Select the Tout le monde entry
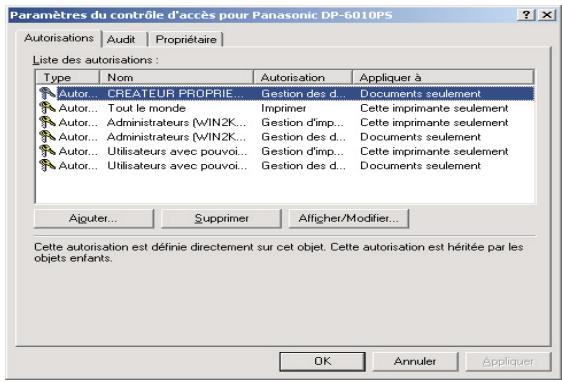This screenshot has height=382, width=562. (x=146, y=108)
